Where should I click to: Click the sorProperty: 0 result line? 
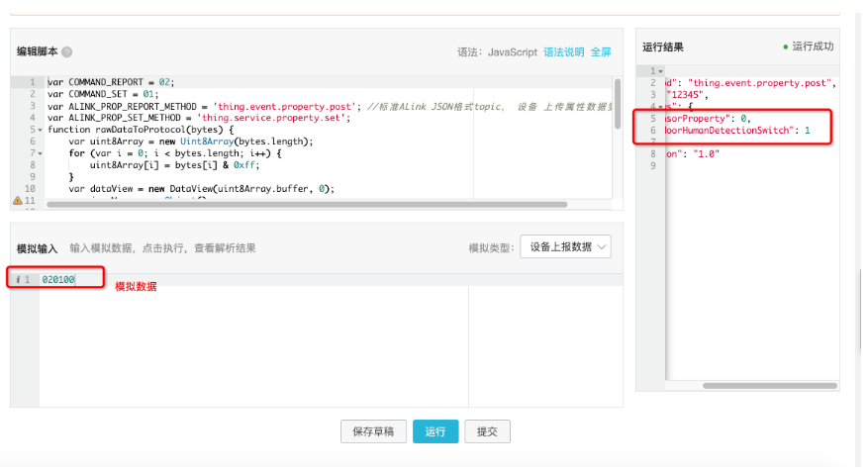point(708,119)
